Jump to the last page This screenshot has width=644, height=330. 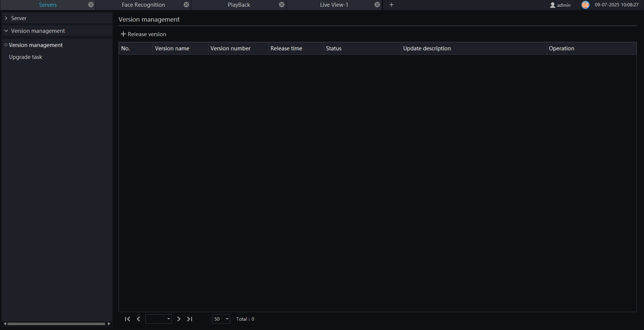[190, 319]
